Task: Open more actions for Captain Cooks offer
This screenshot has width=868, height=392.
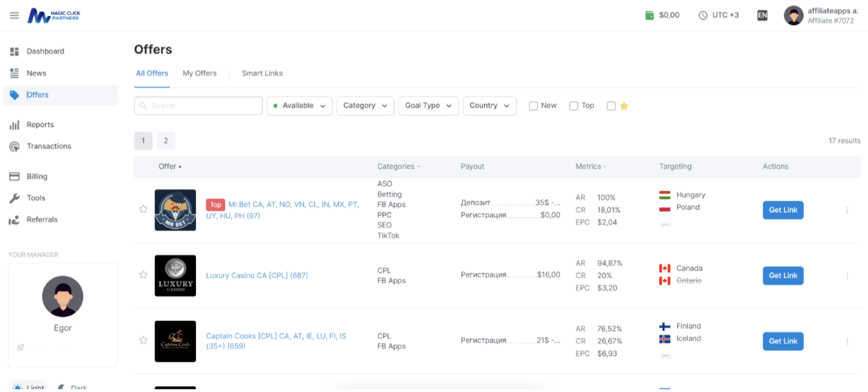Action: (x=847, y=342)
